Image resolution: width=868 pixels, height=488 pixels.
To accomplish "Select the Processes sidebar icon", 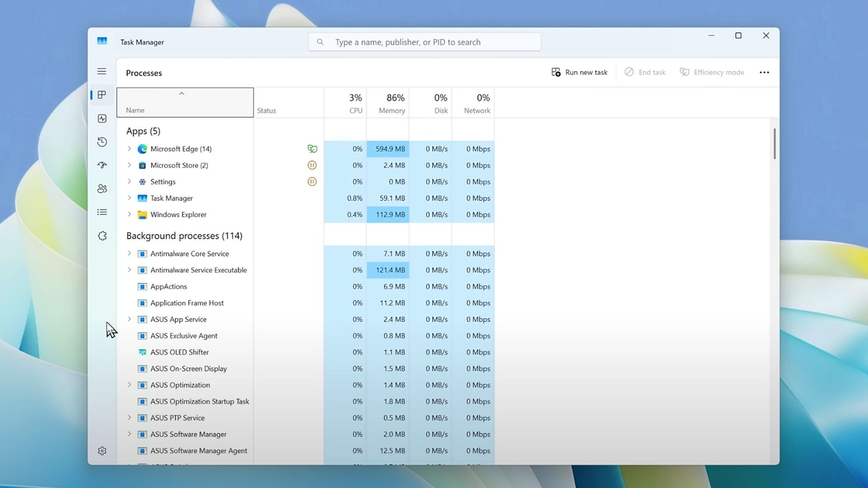I will [x=102, y=95].
